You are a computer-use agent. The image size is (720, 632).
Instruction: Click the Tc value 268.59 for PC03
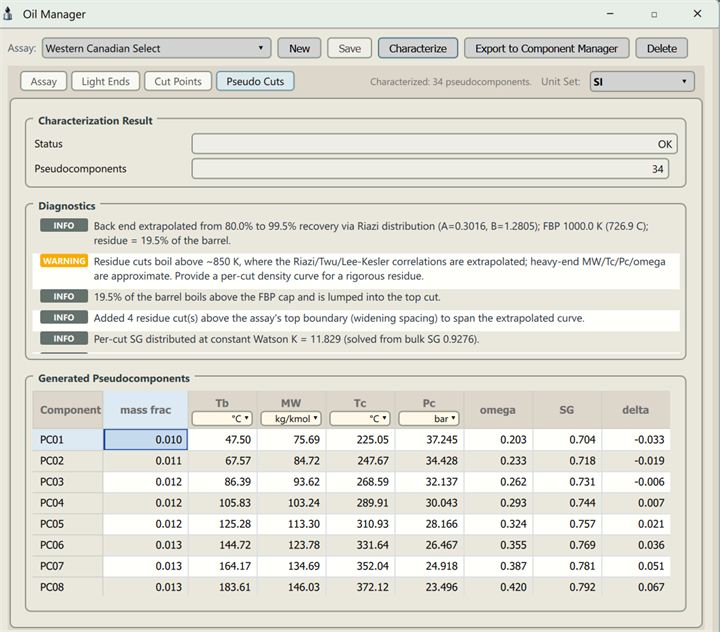[360, 482]
